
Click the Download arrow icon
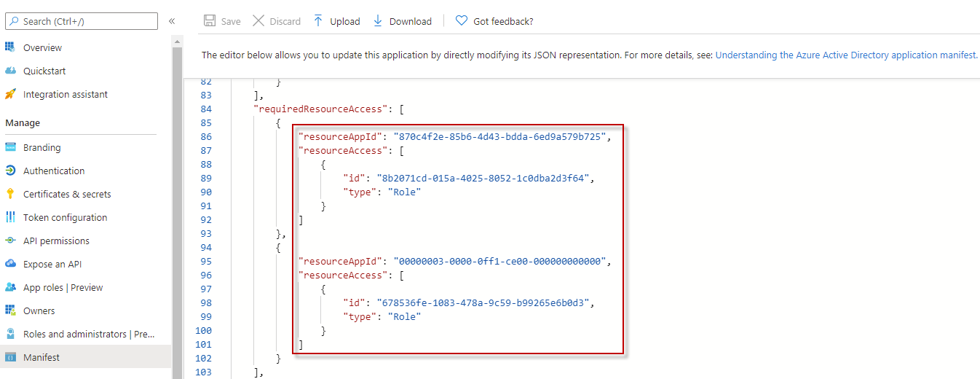[x=378, y=21]
